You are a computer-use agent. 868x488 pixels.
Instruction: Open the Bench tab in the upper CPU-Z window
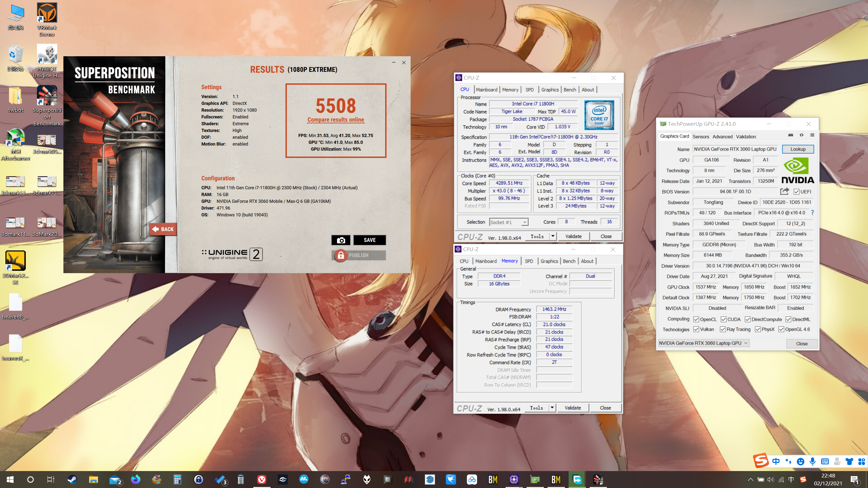[x=570, y=89]
